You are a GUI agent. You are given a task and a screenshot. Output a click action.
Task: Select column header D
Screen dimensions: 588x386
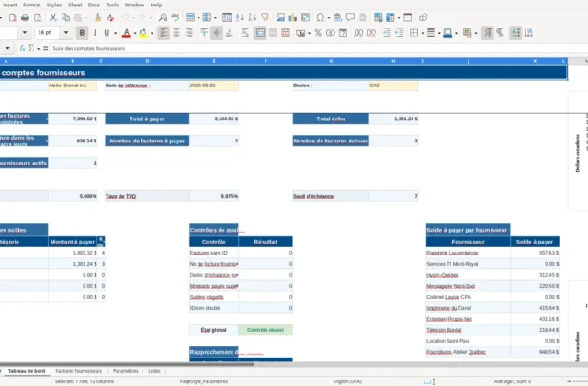click(x=147, y=62)
